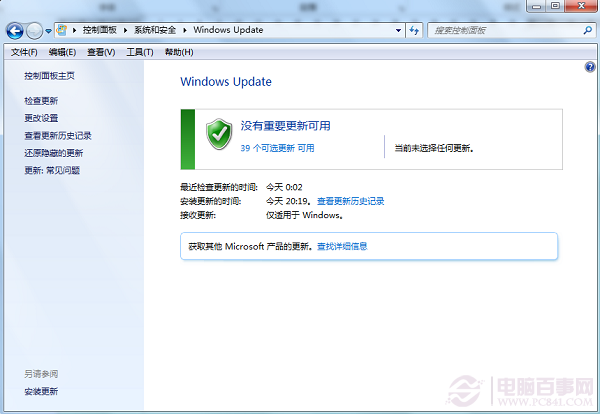The image size is (600, 414).
Task: Click the Control Panel icon in address bar
Action: (62, 30)
